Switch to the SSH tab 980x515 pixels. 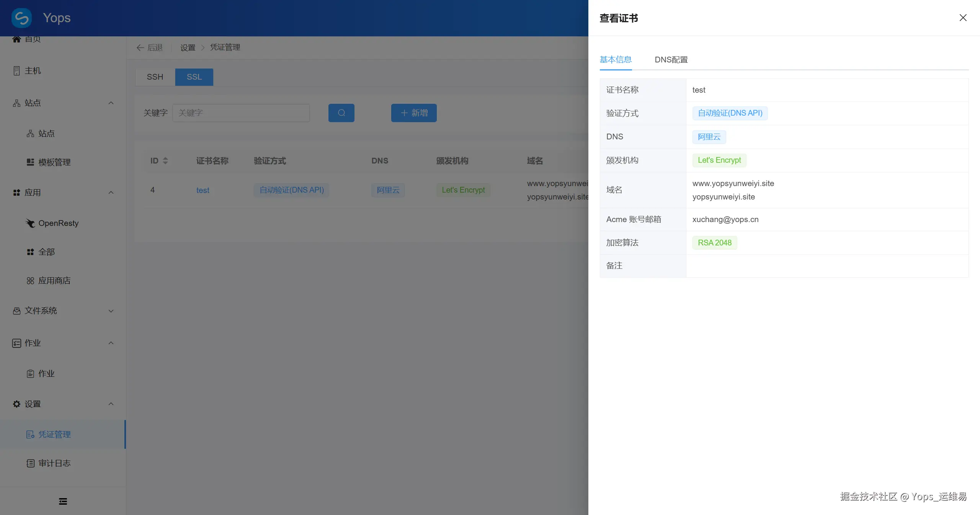coord(155,77)
